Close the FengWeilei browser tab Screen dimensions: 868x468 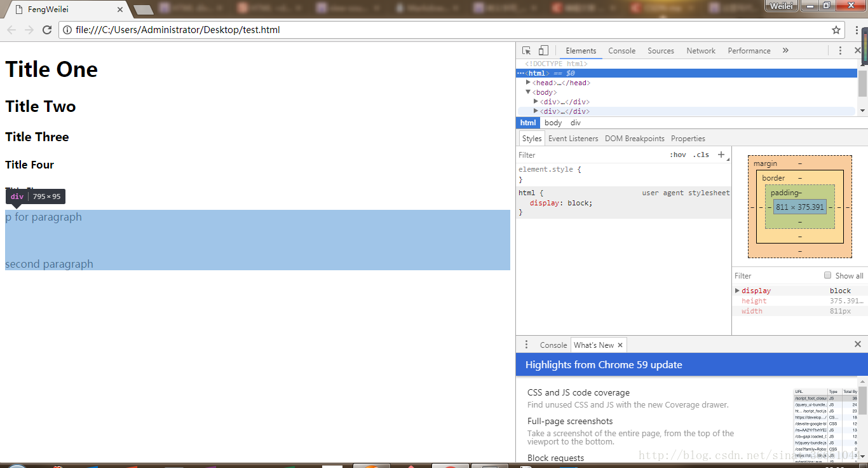(x=121, y=10)
